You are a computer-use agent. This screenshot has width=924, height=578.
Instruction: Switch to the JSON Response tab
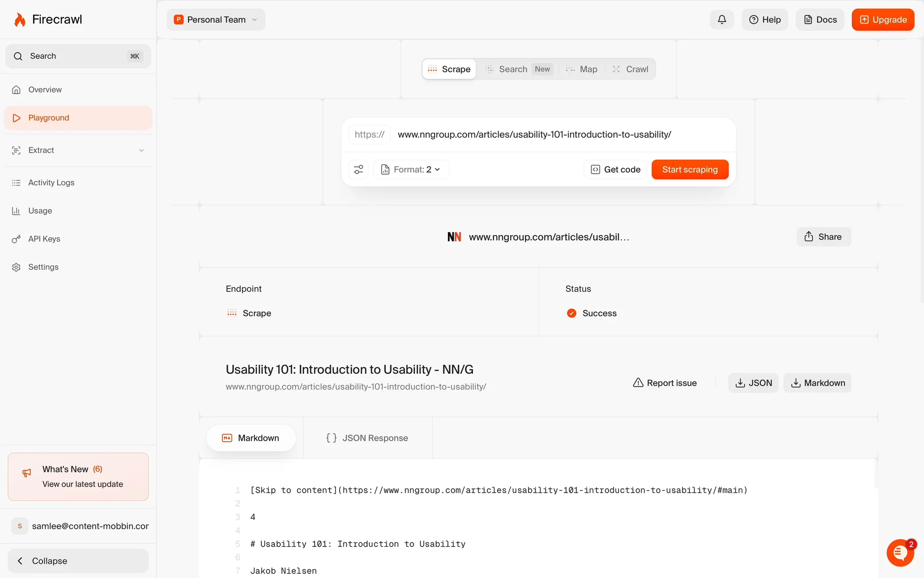pyautogui.click(x=367, y=438)
